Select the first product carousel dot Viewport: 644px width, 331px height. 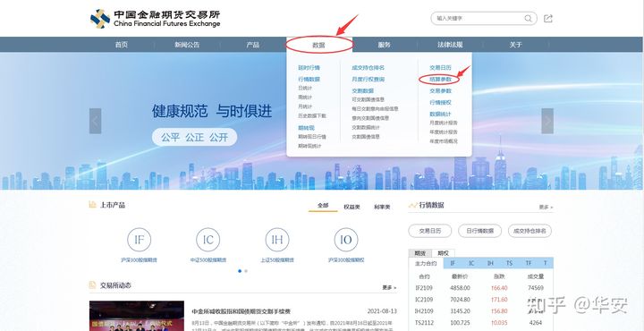pos(240,271)
